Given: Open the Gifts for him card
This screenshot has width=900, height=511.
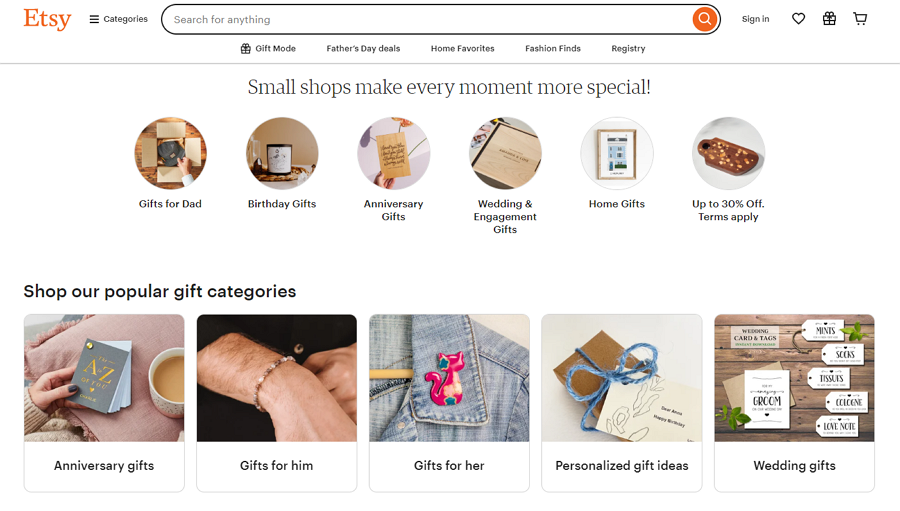Looking at the screenshot, I should [x=276, y=402].
